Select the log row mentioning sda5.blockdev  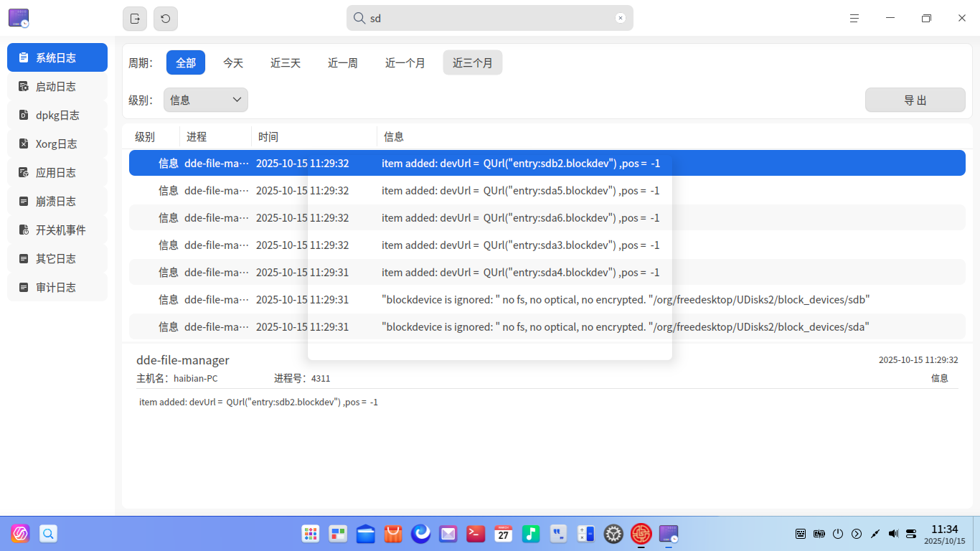pos(547,190)
